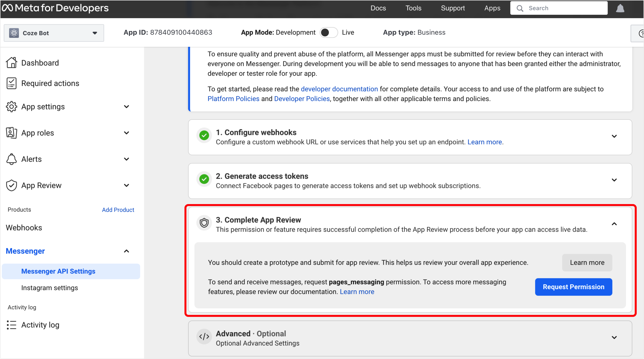Open Instagram settings
644x359 pixels.
49,288
